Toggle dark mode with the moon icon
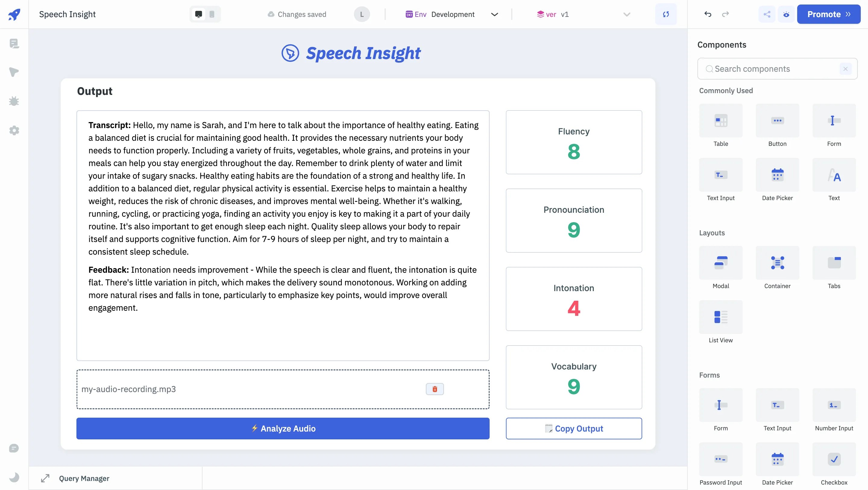Image resolution: width=868 pixels, height=490 pixels. click(14, 477)
